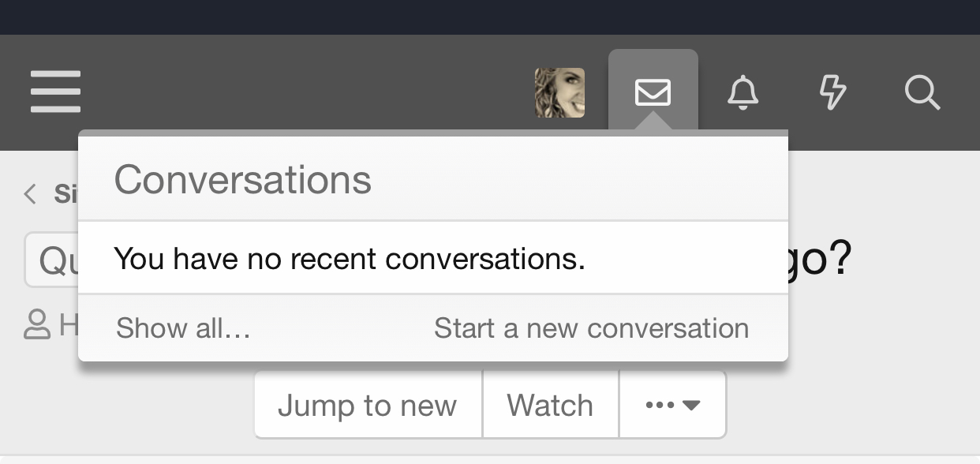This screenshot has width=980, height=464.
Task: Toggle the envelope conversations icon
Action: [653, 92]
